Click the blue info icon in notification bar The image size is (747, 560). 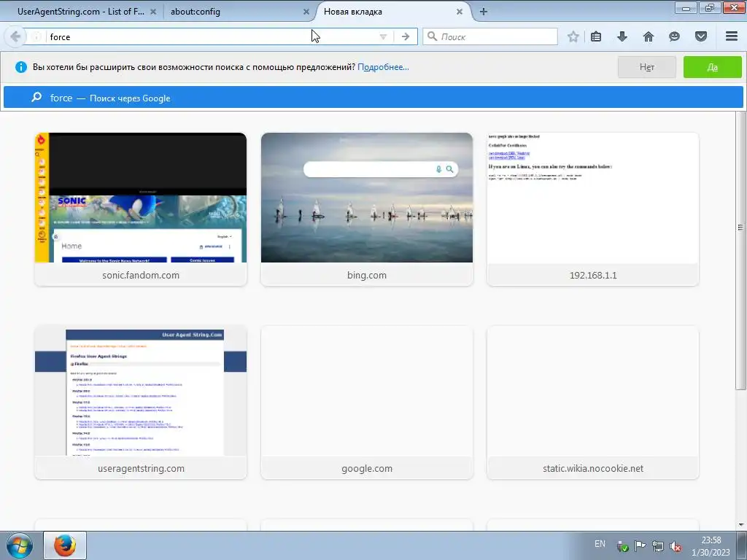pos(21,67)
